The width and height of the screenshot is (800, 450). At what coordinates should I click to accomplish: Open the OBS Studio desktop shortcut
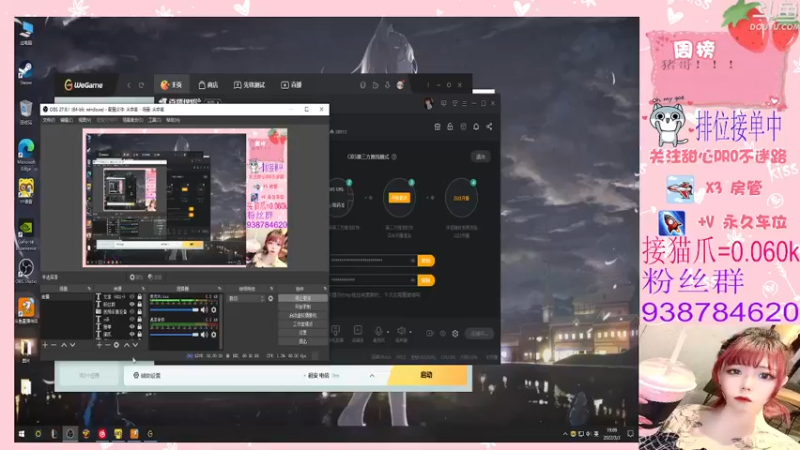tap(26, 270)
